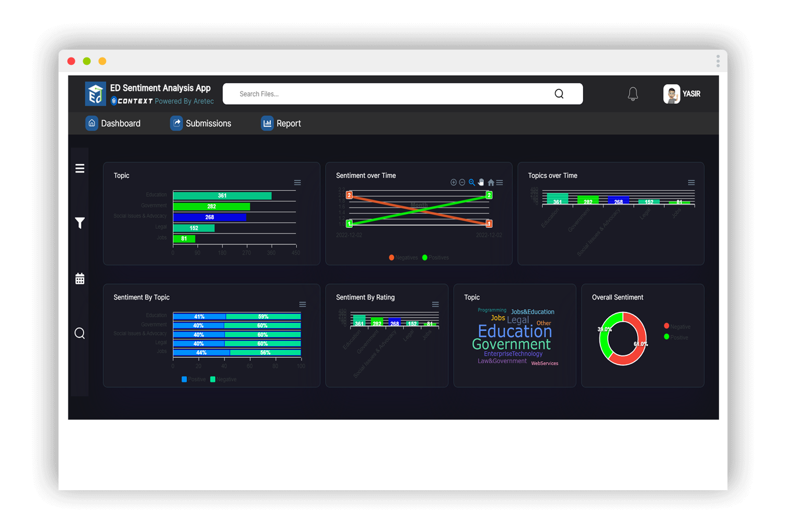Expand the Topic chart options menu
Image resolution: width=786 pixels, height=532 pixels.
pos(297,183)
